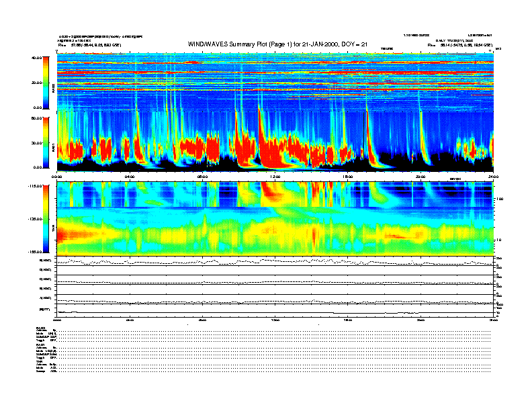Click the 00:00 label below RAD1 panel
The height and width of the screenshot is (411, 532).
58,177
